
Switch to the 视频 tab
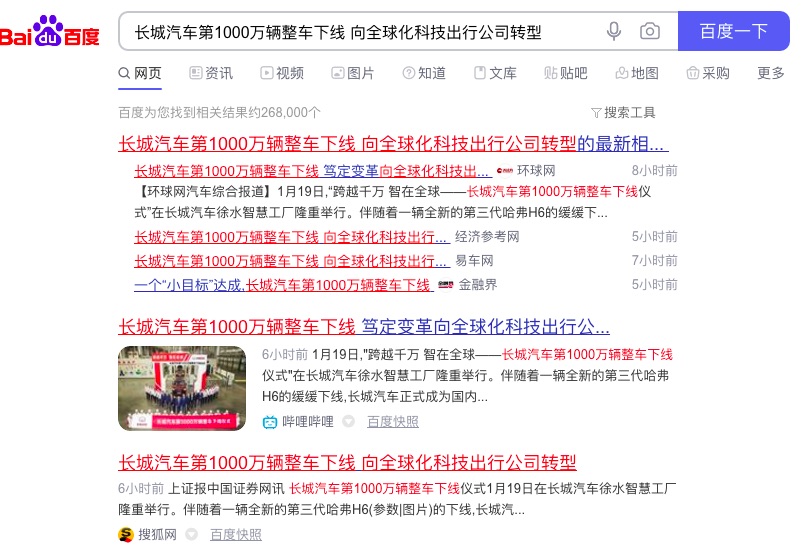click(282, 73)
